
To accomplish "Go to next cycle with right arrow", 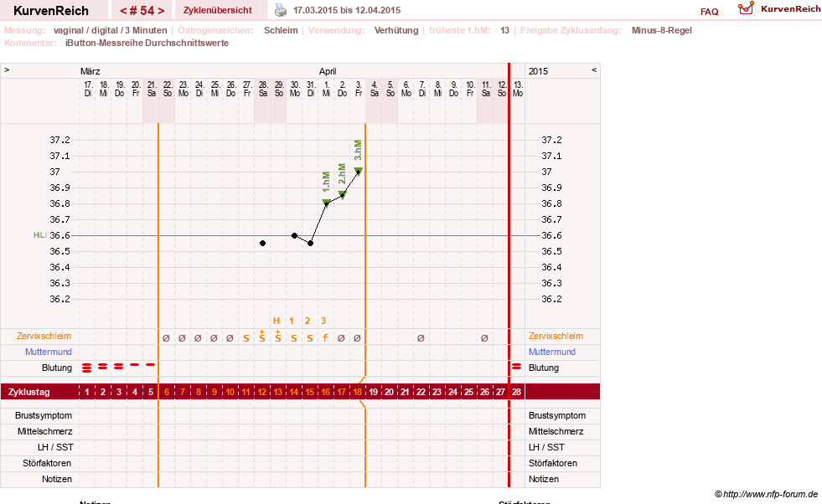I will pyautogui.click(x=161, y=11).
